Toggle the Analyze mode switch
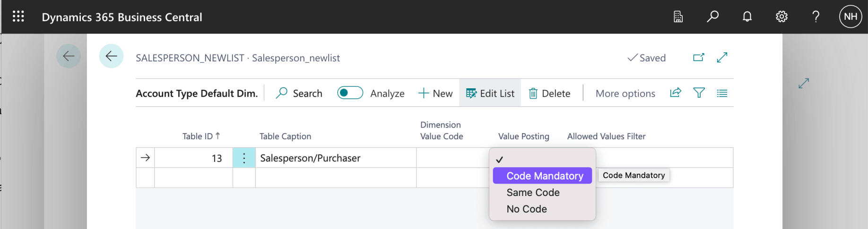 [350, 93]
